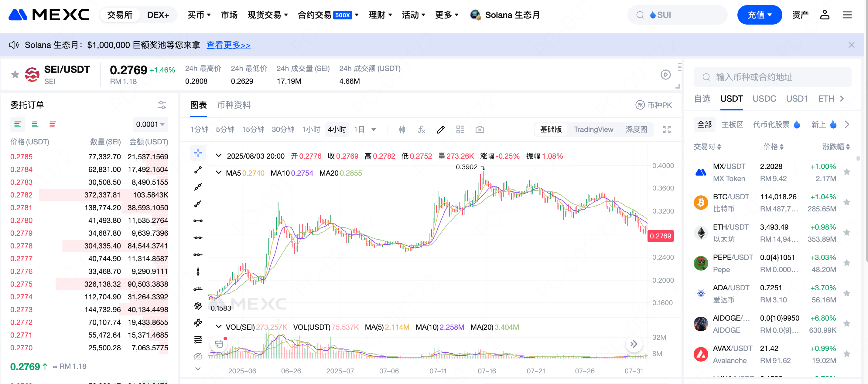Sort market list by 涨跌幅
Screen dimensions: 868x384
[836, 147]
